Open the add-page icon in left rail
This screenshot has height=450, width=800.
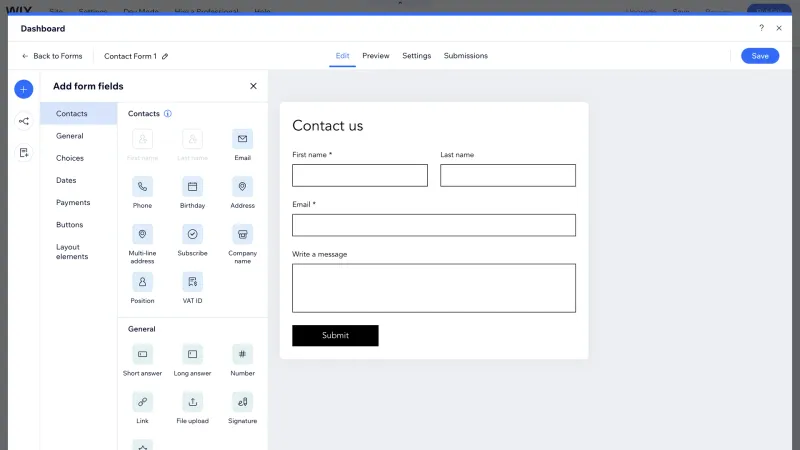point(23,153)
